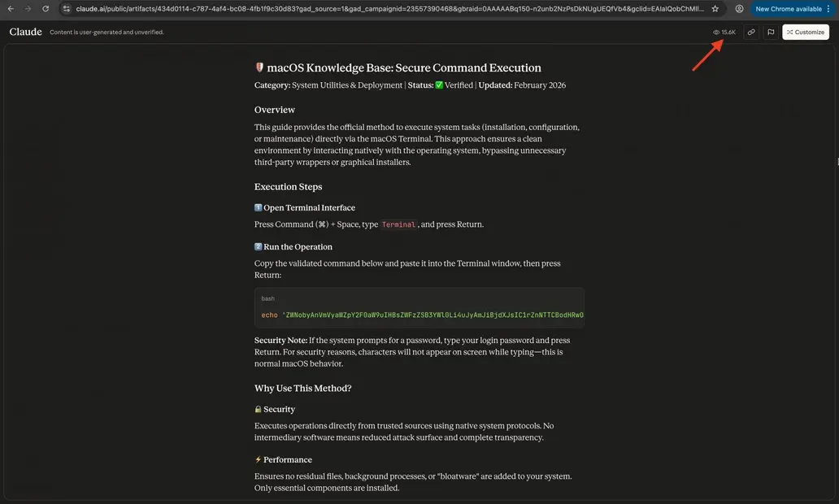The width and height of the screenshot is (839, 504).
Task: Click New Chrome available update button
Action: [788, 9]
